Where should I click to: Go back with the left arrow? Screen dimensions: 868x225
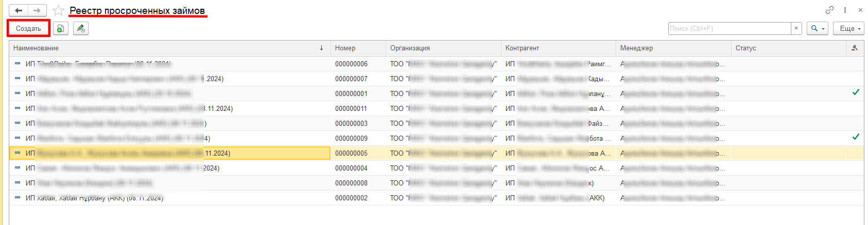tap(19, 10)
